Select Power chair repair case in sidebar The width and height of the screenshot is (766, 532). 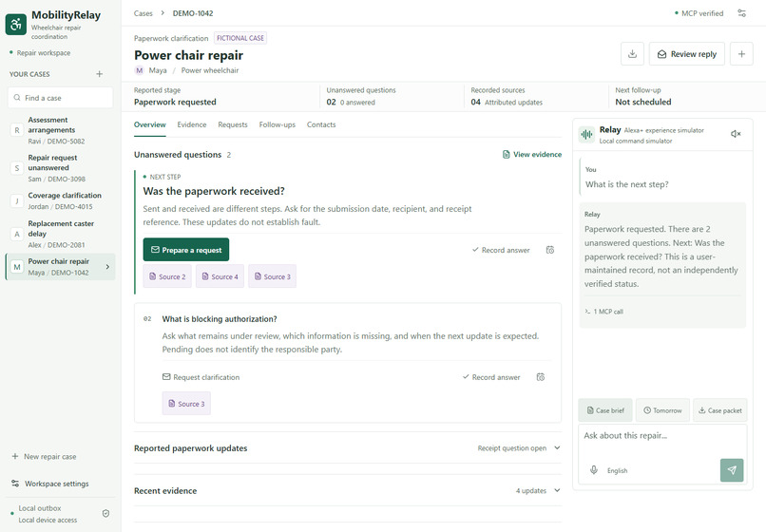(x=60, y=267)
